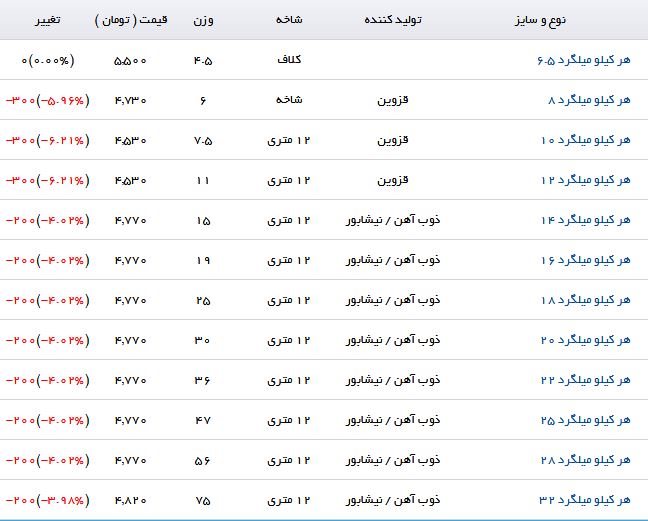Image resolution: width=648 pixels, height=521 pixels.
Task: Select قزوین producer in میلگرد ۱۰ row
Action: pos(393,140)
